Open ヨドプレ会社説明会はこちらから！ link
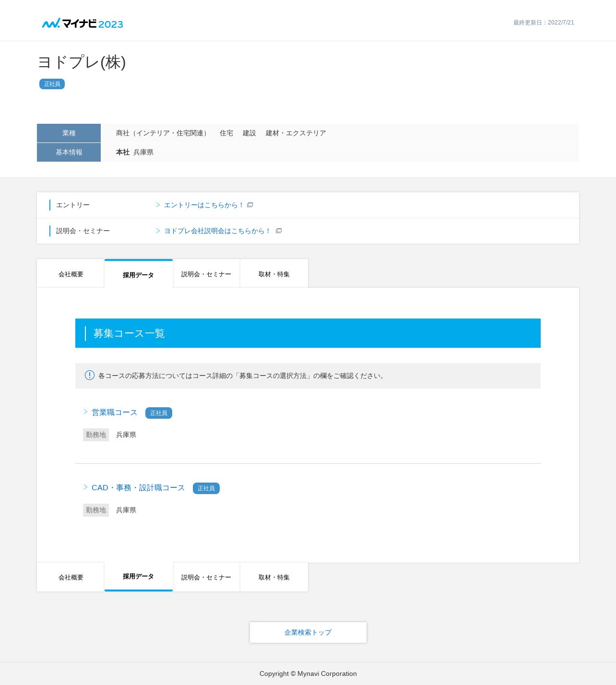Image resolution: width=616 pixels, height=685 pixels. point(217,231)
